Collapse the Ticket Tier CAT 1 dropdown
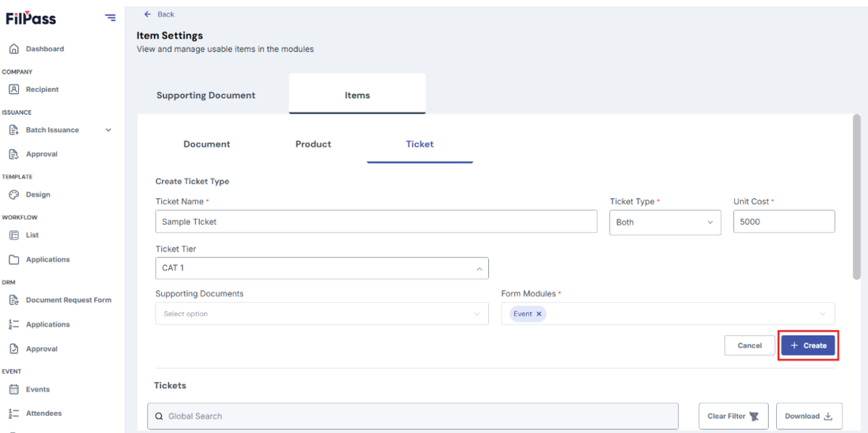Screen dimensions: 868x433 point(322,268)
